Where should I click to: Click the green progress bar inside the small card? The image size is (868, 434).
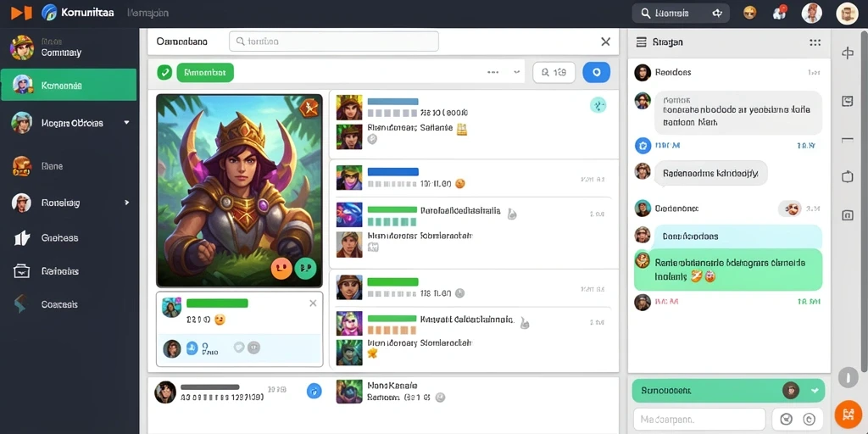click(x=217, y=303)
